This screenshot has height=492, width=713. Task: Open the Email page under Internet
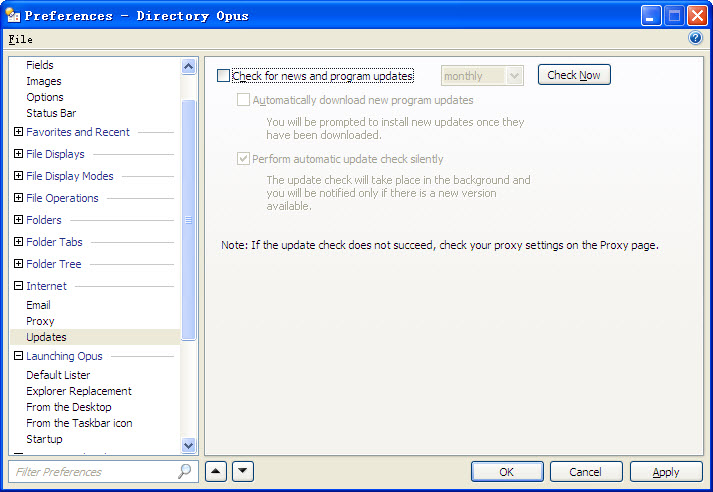click(38, 305)
